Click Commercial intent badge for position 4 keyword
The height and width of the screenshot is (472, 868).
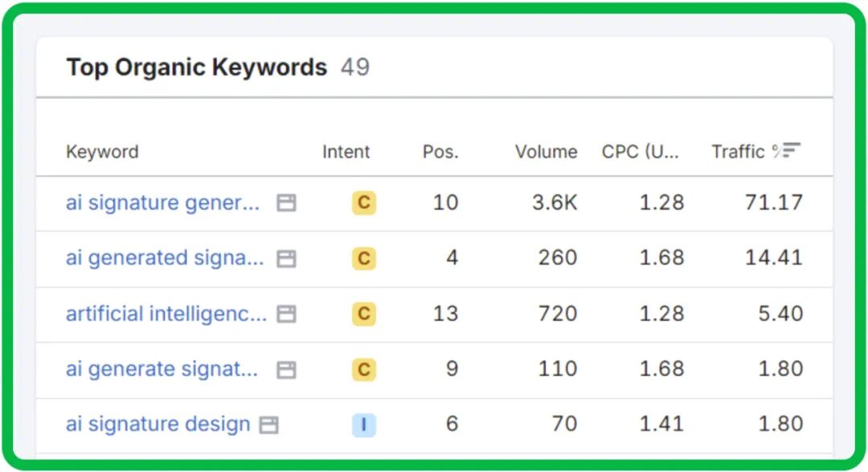[x=363, y=258]
